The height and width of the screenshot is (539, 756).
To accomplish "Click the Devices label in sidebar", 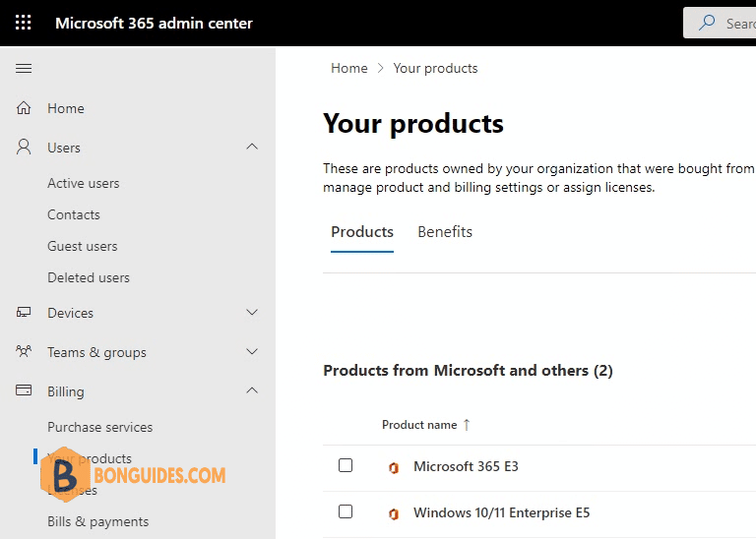I will click(71, 313).
